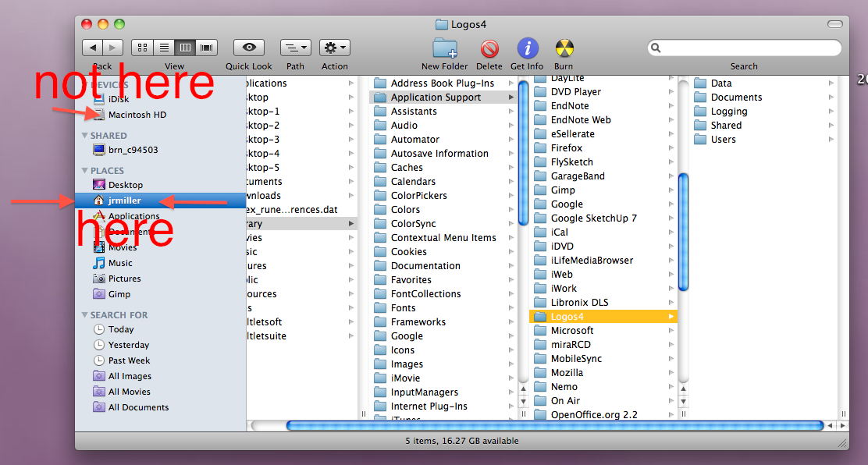
Task: Open the Path dropdown button
Action: point(296,48)
